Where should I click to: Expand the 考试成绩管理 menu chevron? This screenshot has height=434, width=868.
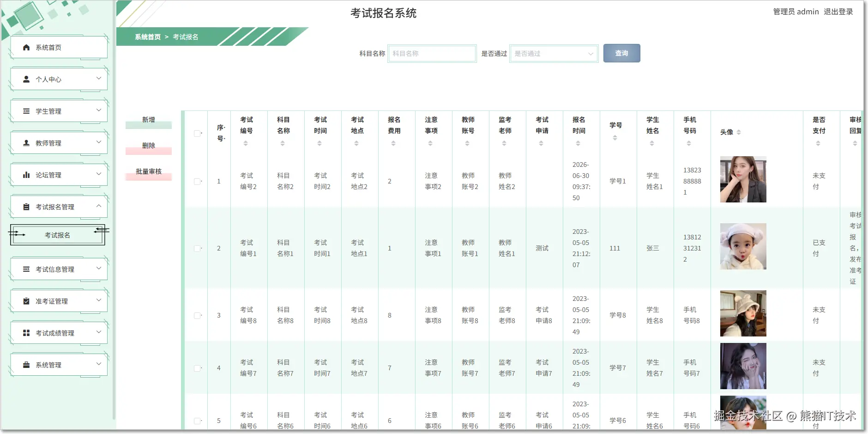click(98, 332)
